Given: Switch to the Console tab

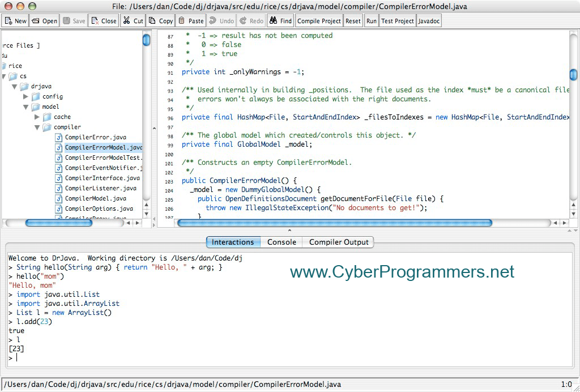Looking at the screenshot, I should (282, 242).
